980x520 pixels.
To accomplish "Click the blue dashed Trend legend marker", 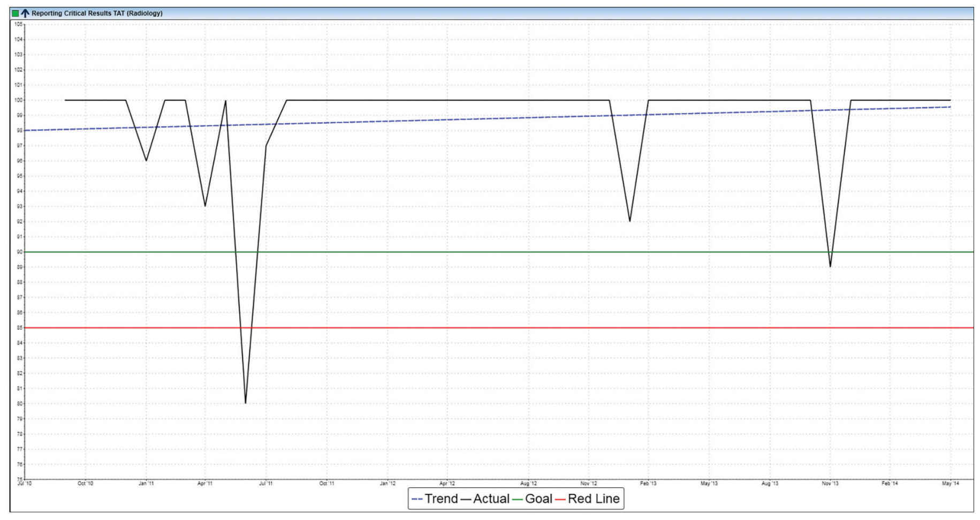I will (417, 499).
